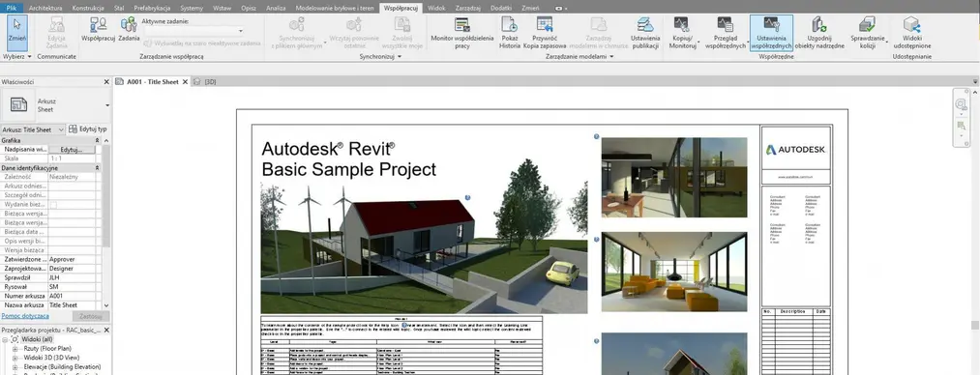The width and height of the screenshot is (980, 375).
Task: Toggle Wyświetlaj na szaro nieaktywne zadania
Action: coord(202,43)
